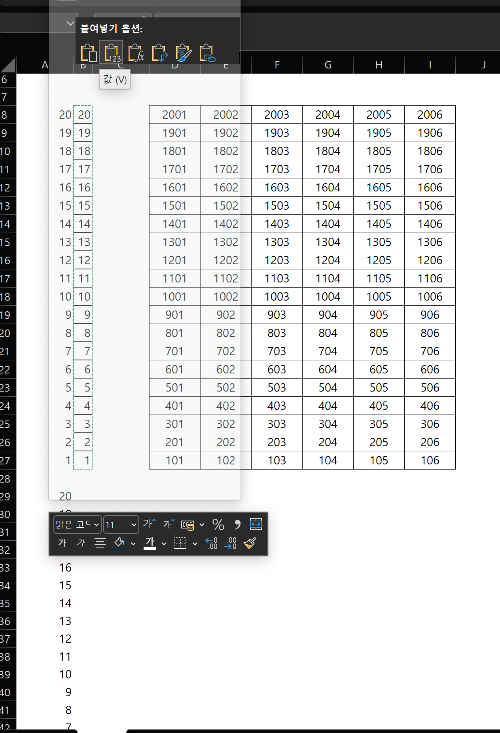
Task: Click cell containing 305
Action: pyautogui.click(x=379, y=424)
